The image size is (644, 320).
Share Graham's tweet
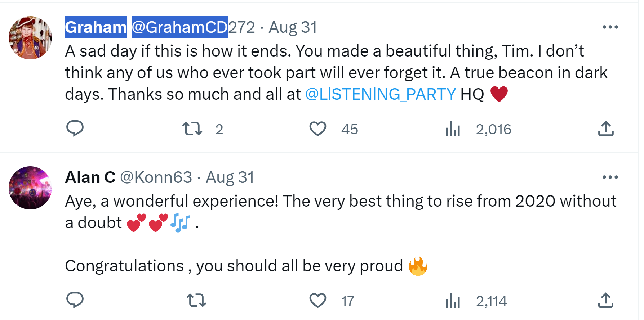tap(606, 129)
